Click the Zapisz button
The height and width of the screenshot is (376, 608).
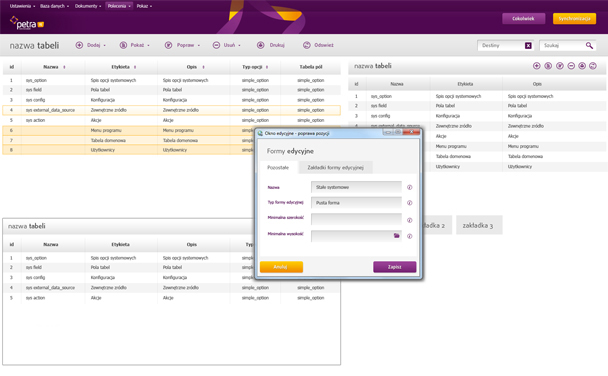pyautogui.click(x=395, y=267)
